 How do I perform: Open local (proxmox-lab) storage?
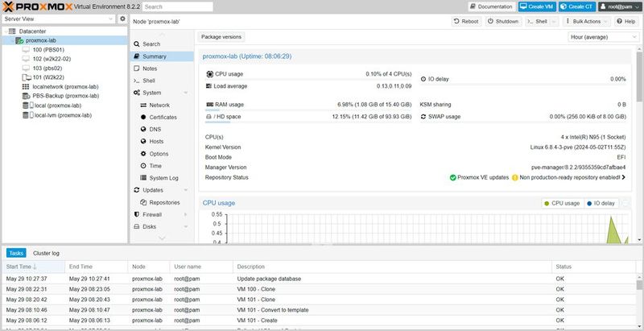[57, 106]
